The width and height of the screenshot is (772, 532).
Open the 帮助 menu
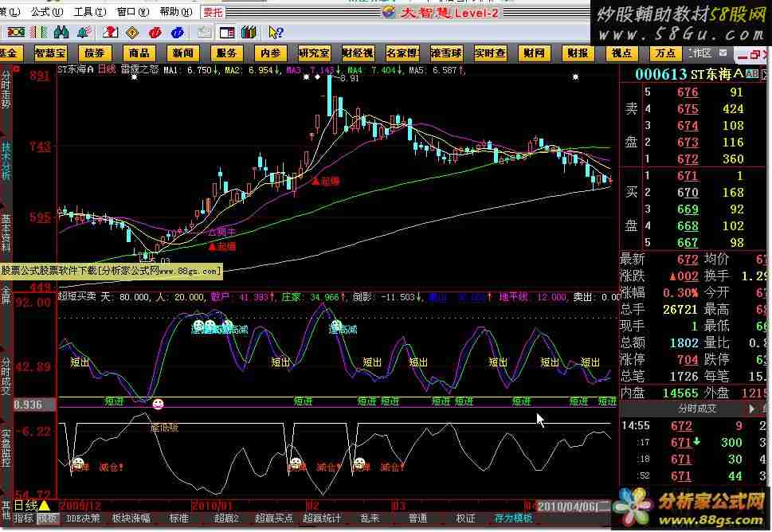pos(176,11)
